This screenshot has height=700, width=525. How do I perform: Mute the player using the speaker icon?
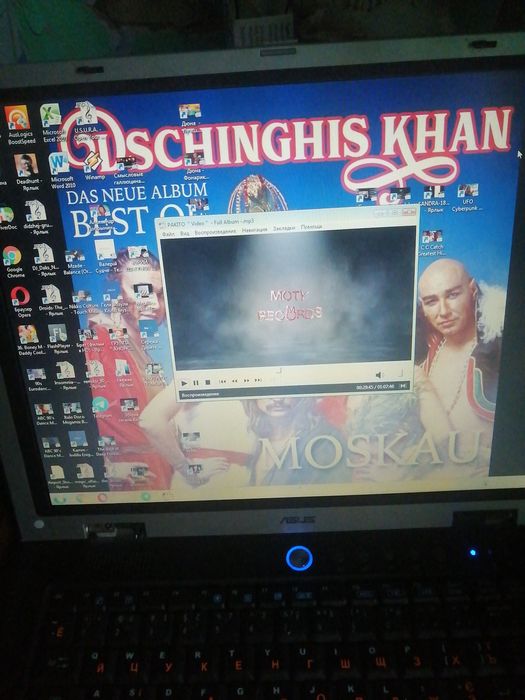pos(379,375)
